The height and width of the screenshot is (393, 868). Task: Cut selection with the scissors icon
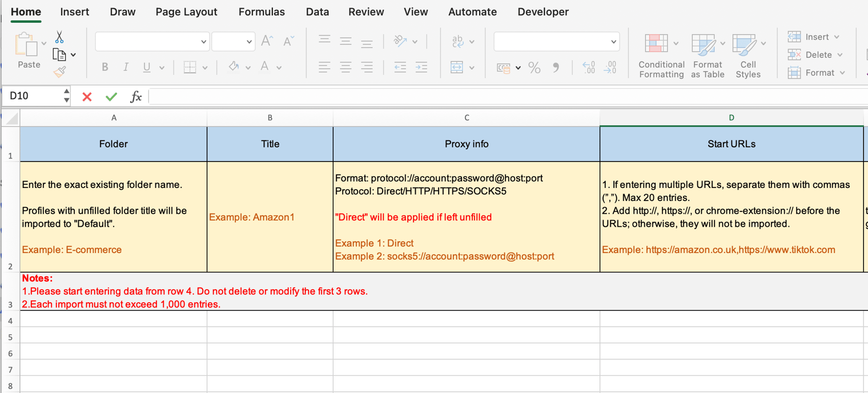[59, 37]
